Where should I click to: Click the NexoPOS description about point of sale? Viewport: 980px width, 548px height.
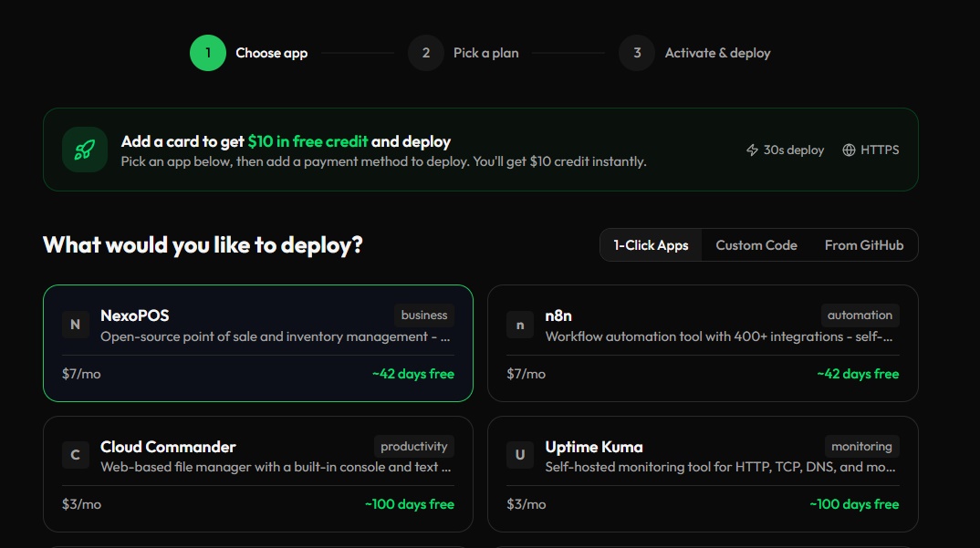pyautogui.click(x=275, y=336)
